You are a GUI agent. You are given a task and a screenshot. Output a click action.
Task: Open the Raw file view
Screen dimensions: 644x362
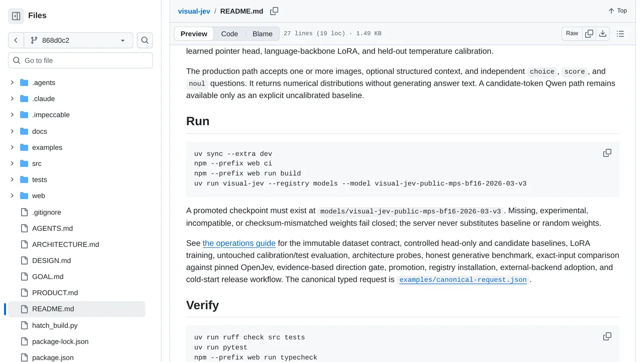click(x=572, y=34)
